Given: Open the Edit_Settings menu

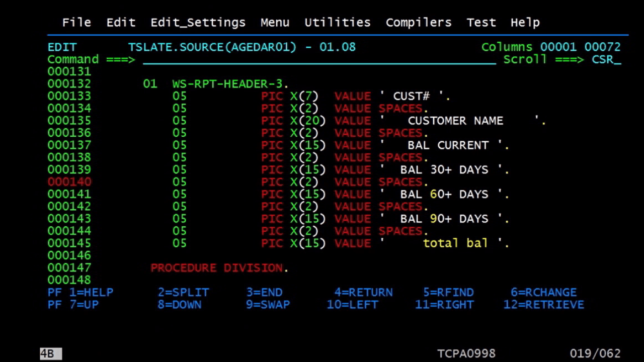Looking at the screenshot, I should coord(198,23).
